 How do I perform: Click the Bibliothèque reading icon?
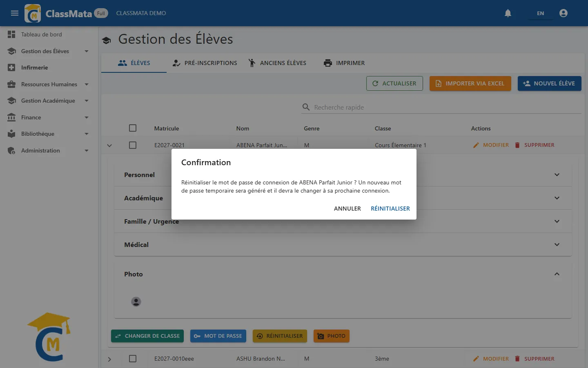tap(11, 134)
